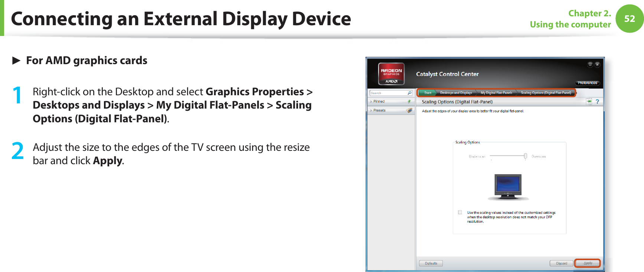Apply the scaling changes
Screen dimensions: 644x272
click(588, 263)
